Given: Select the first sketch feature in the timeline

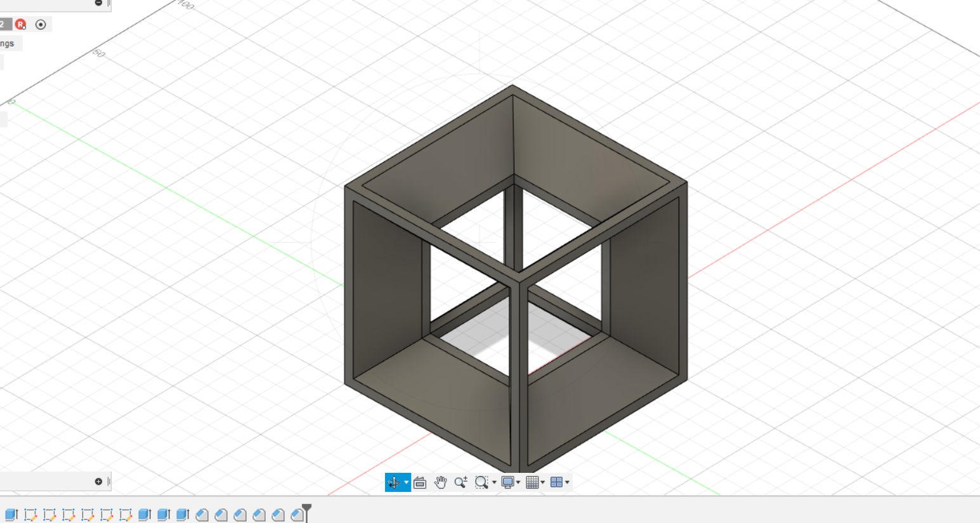Looking at the screenshot, I should click(30, 515).
